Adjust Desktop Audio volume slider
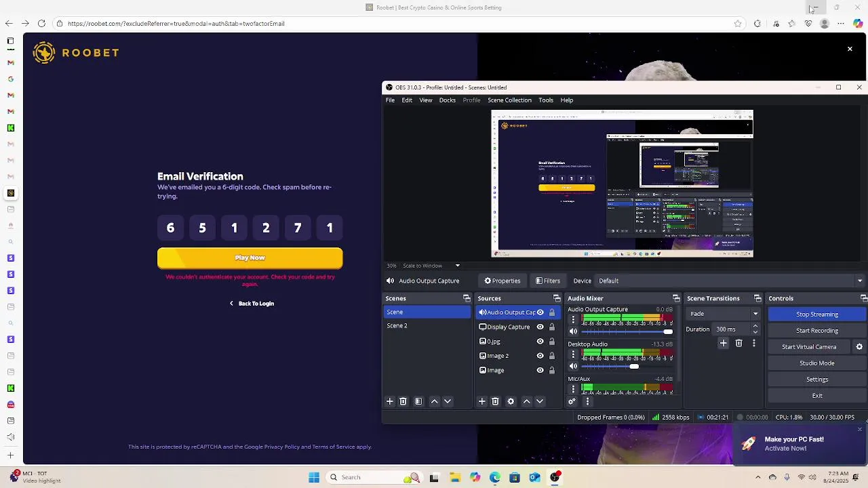The image size is (868, 488). [x=627, y=366]
